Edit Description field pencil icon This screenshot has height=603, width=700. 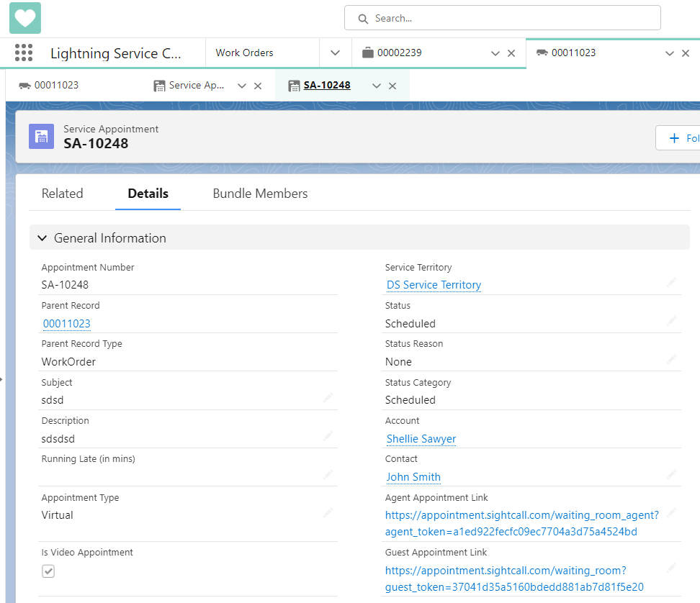click(x=328, y=435)
